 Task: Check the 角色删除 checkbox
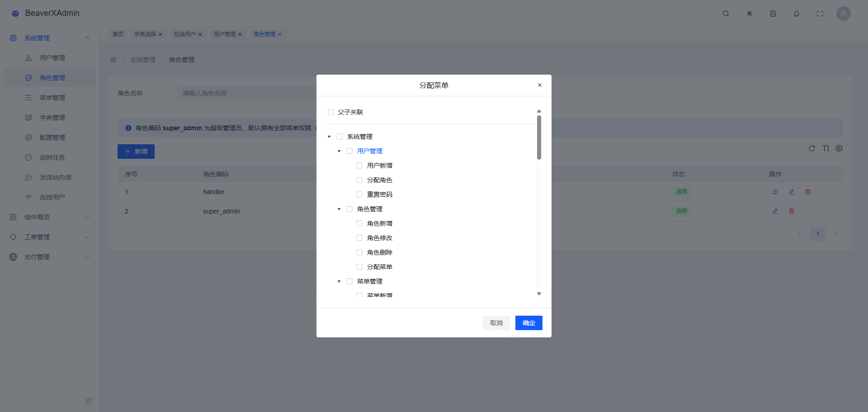[x=359, y=252]
